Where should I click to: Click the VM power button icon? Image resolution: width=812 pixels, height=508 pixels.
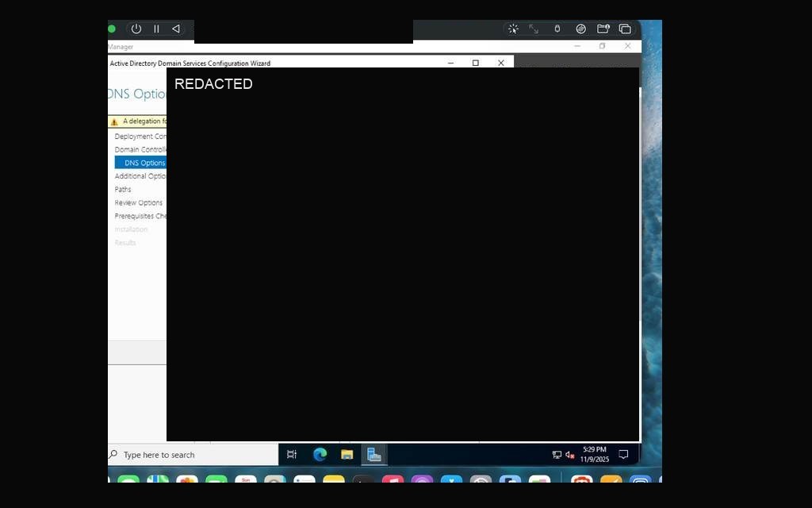pos(136,29)
